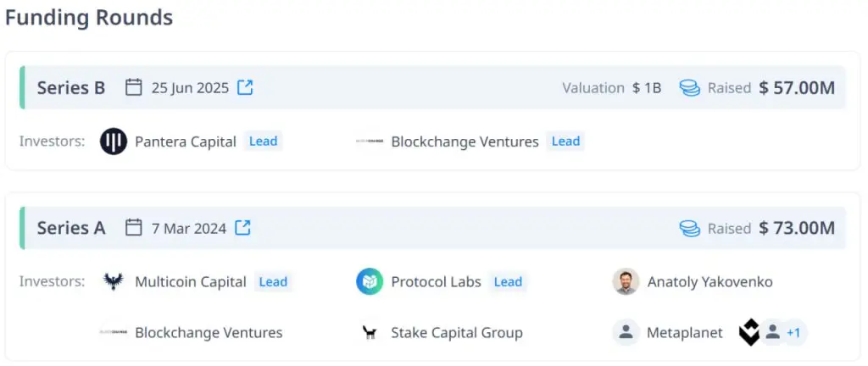Image resolution: width=868 pixels, height=366 pixels.
Task: Click Anatoly Yakovenko's profile photo
Action: click(626, 282)
